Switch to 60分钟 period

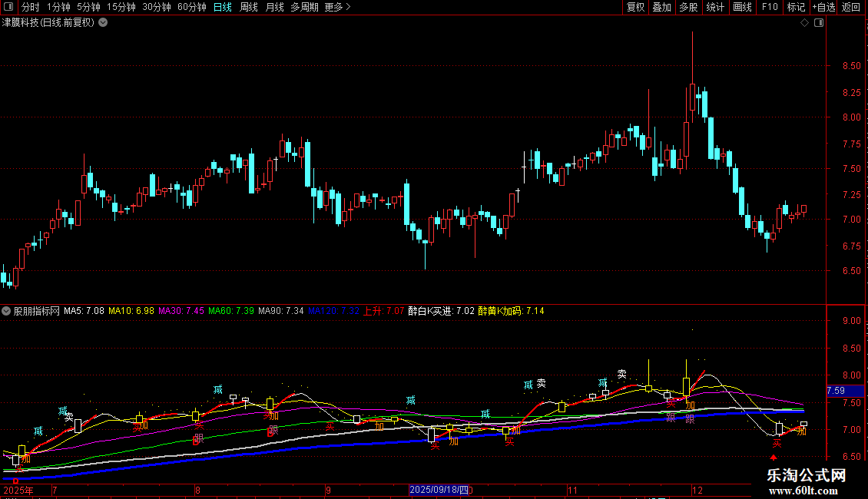(x=192, y=7)
